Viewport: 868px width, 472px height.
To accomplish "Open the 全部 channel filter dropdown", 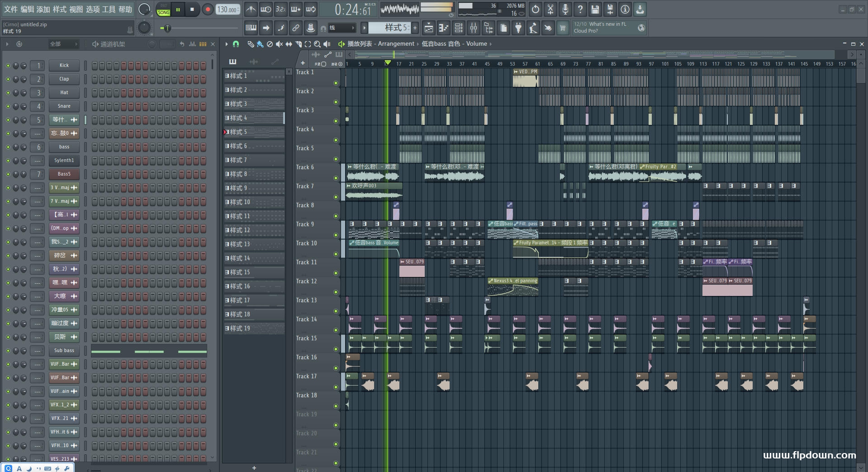I will 63,44.
